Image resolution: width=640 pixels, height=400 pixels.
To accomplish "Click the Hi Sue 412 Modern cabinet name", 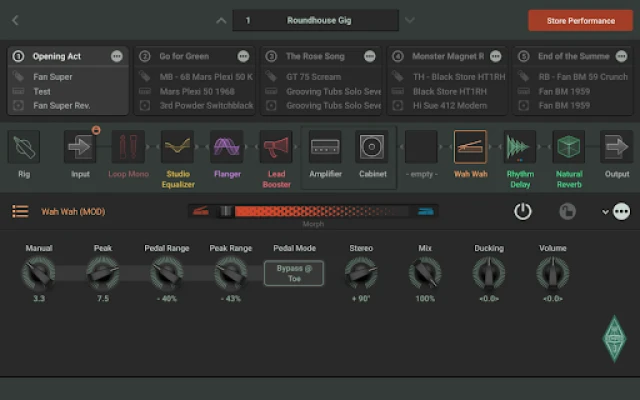I will 450,106.
